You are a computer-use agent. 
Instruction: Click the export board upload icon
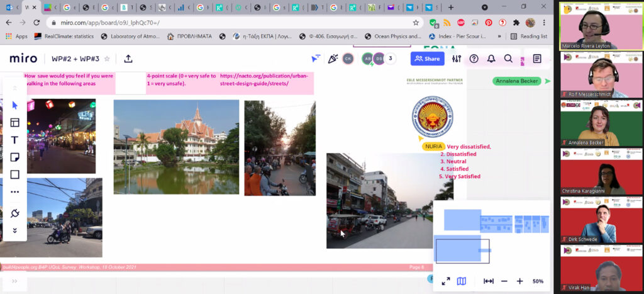coord(128,59)
